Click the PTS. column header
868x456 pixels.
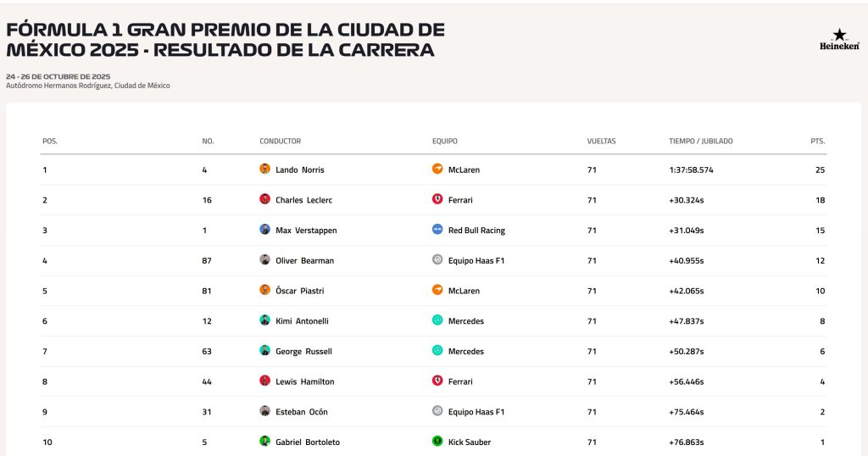(x=817, y=142)
